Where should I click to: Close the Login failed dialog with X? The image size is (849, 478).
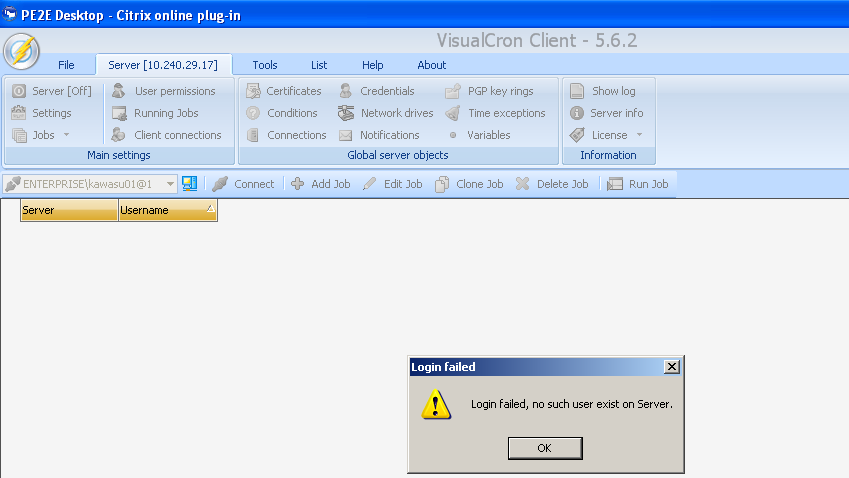(671, 367)
